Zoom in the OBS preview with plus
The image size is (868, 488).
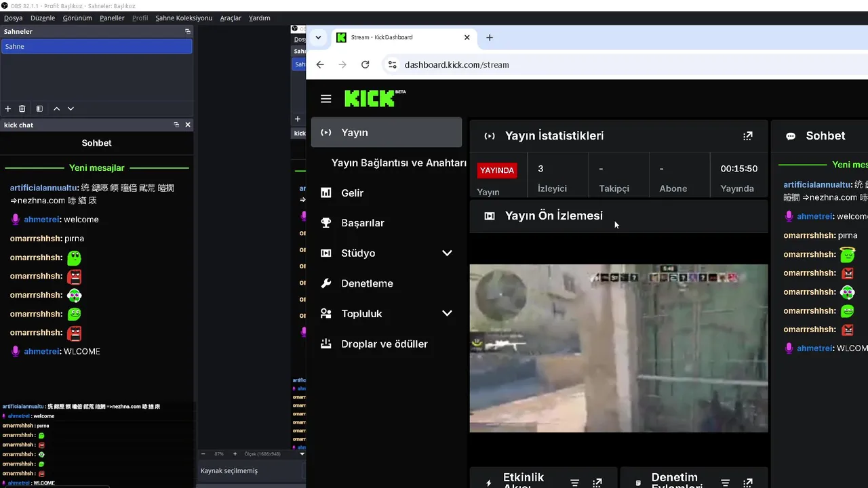coord(235,453)
